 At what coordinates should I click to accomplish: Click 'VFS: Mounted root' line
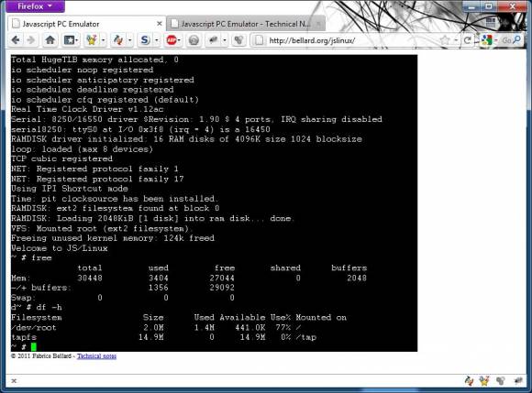tap(102, 228)
